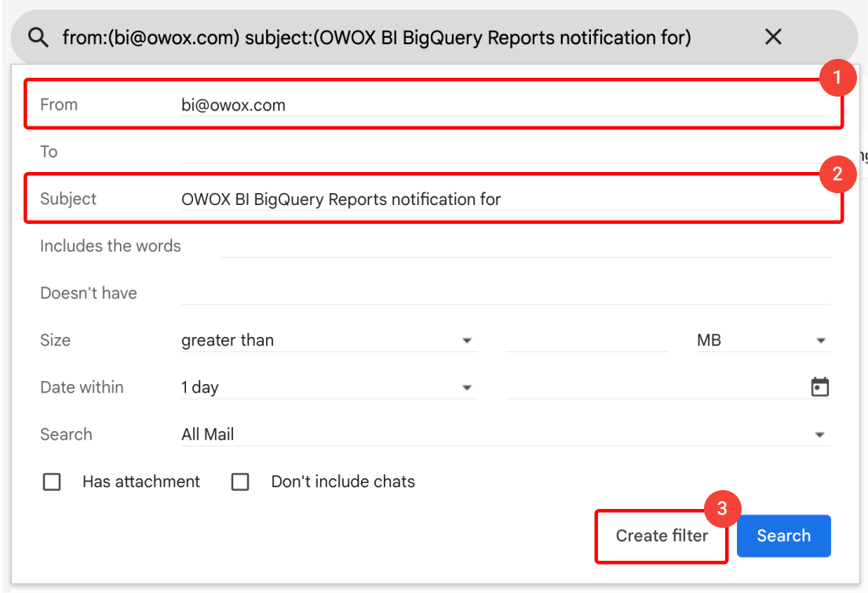Expand the Date within '1 day' dropdown

tap(330, 387)
